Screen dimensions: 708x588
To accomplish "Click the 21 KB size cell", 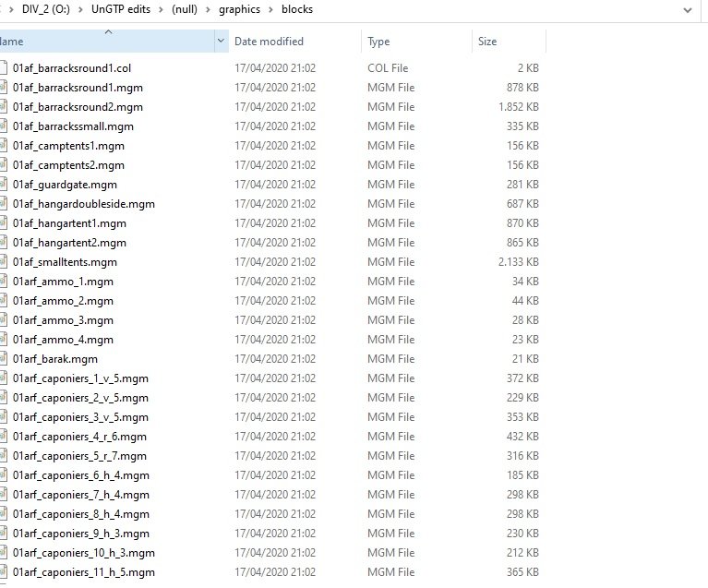I will coord(525,359).
